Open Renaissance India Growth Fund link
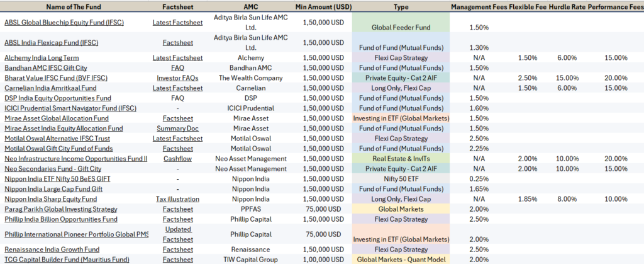Image resolution: width=644 pixels, height=264 pixels. pos(52,250)
